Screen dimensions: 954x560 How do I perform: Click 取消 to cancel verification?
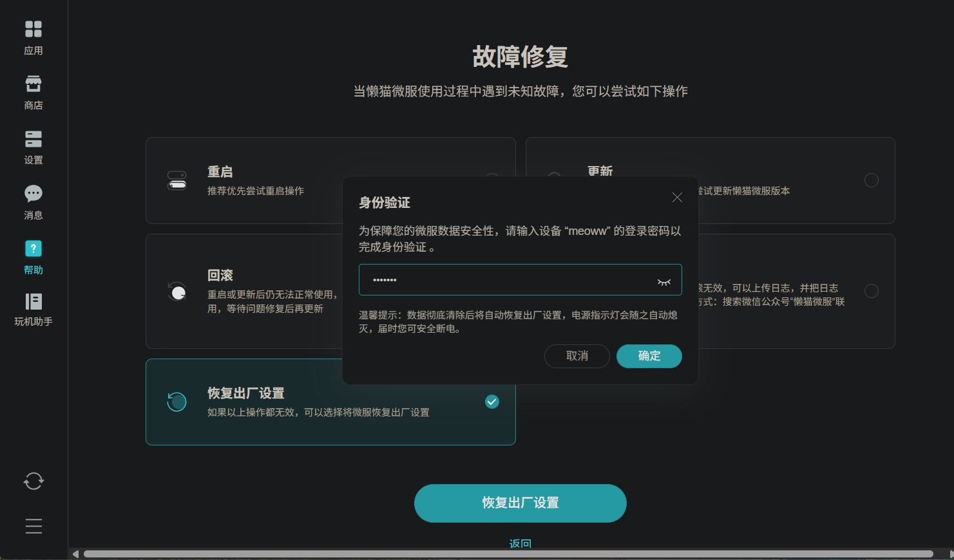(577, 356)
